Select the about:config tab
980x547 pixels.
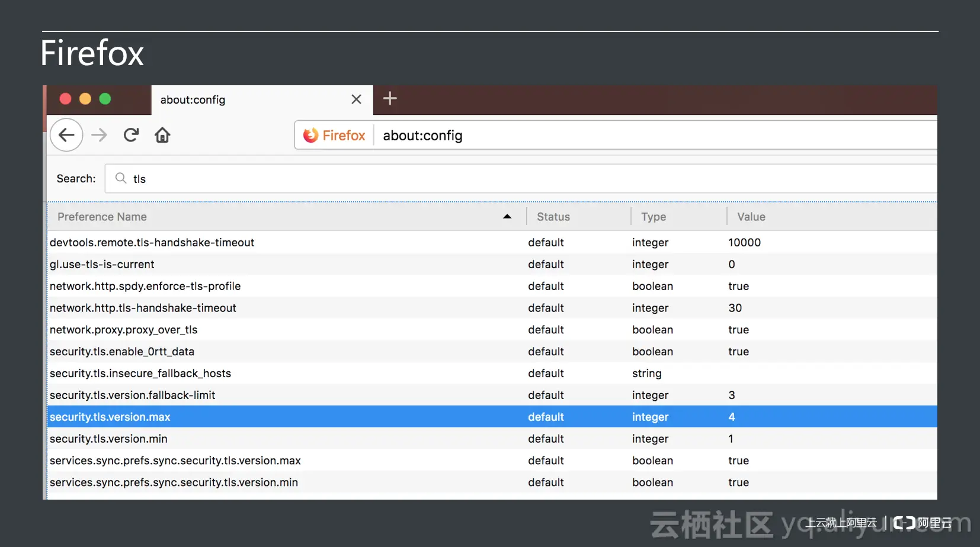(262, 99)
